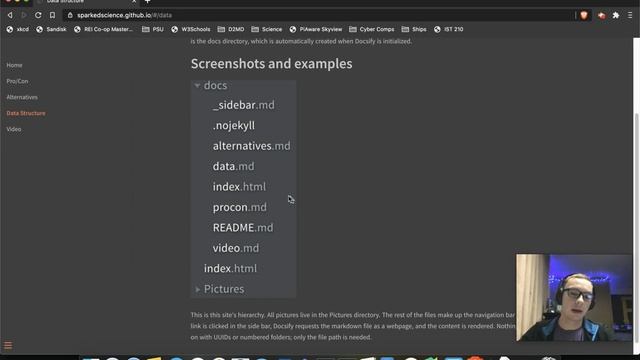The width and height of the screenshot is (640, 360).
Task: Click the Screenshots and examples heading
Action: pos(271,64)
